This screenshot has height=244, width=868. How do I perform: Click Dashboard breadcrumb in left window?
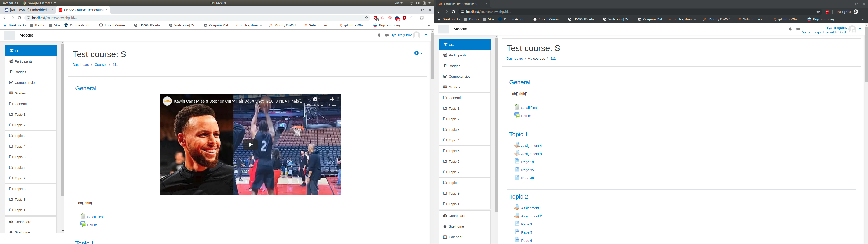click(x=81, y=65)
